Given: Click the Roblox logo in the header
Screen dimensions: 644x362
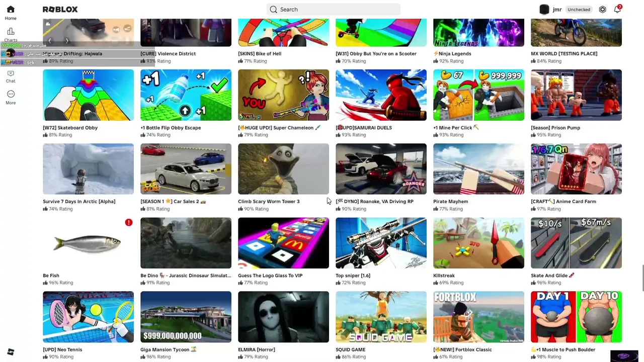Looking at the screenshot, I should (60, 10).
